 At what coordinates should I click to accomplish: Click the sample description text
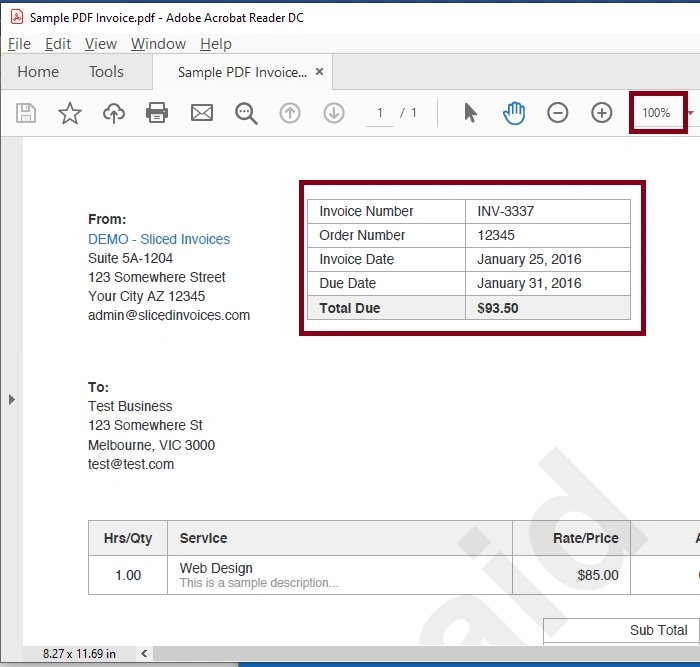pyautogui.click(x=259, y=583)
